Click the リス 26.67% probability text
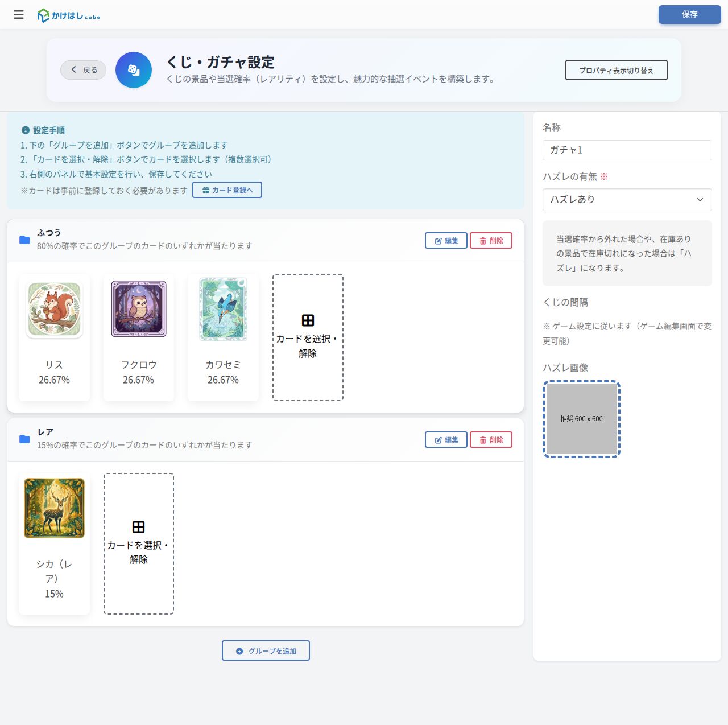 [55, 380]
